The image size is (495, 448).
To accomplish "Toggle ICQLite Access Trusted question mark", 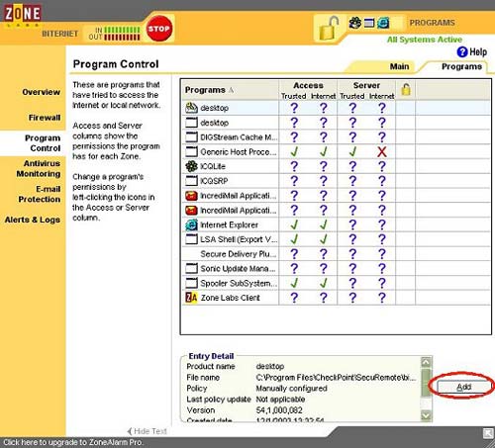I will coord(294,166).
